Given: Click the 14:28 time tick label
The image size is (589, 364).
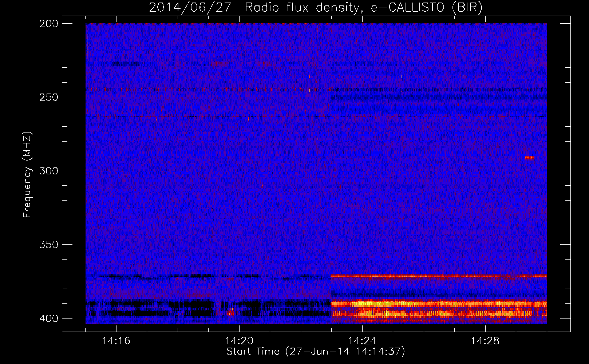Looking at the screenshot, I should [x=485, y=341].
